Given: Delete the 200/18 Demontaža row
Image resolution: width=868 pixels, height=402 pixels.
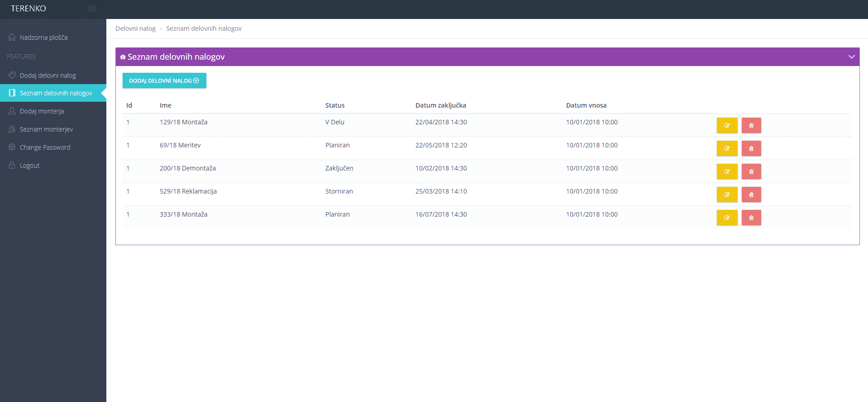Looking at the screenshot, I should tap(751, 171).
